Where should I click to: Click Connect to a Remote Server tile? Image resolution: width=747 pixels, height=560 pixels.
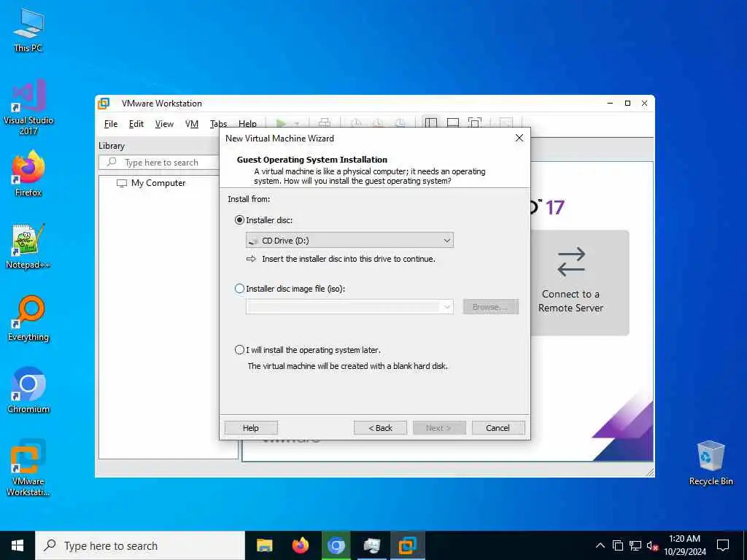(x=570, y=283)
